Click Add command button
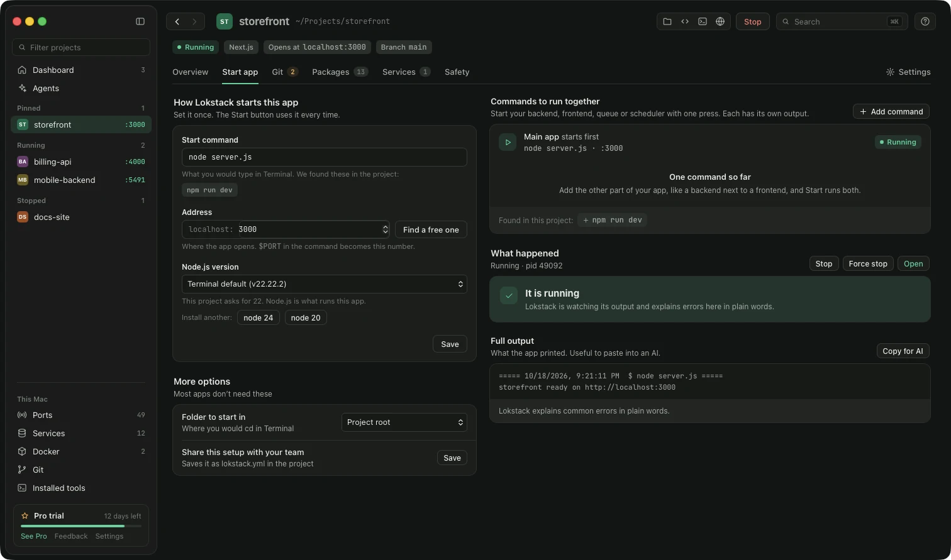Image resolution: width=951 pixels, height=560 pixels. [891, 111]
